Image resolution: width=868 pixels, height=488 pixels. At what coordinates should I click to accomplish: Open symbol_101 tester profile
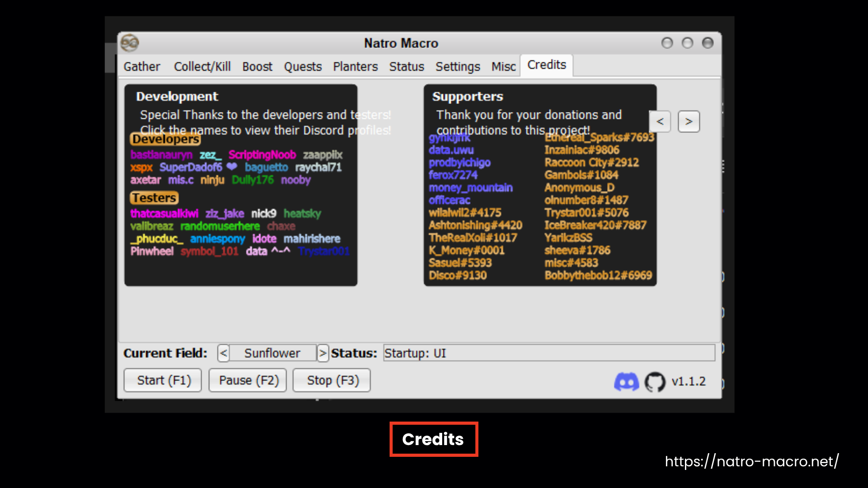pos(210,251)
